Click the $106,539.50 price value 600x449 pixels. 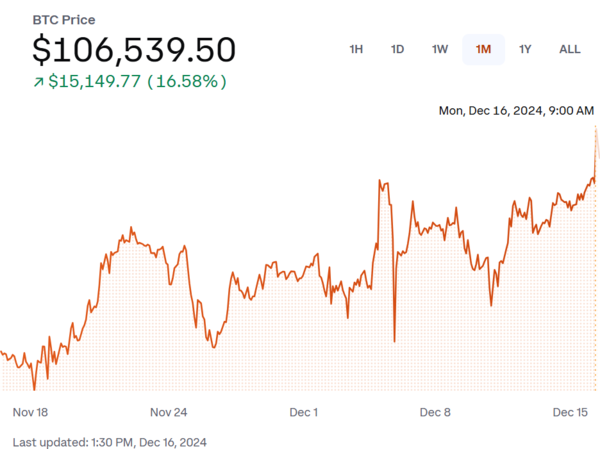(x=134, y=50)
